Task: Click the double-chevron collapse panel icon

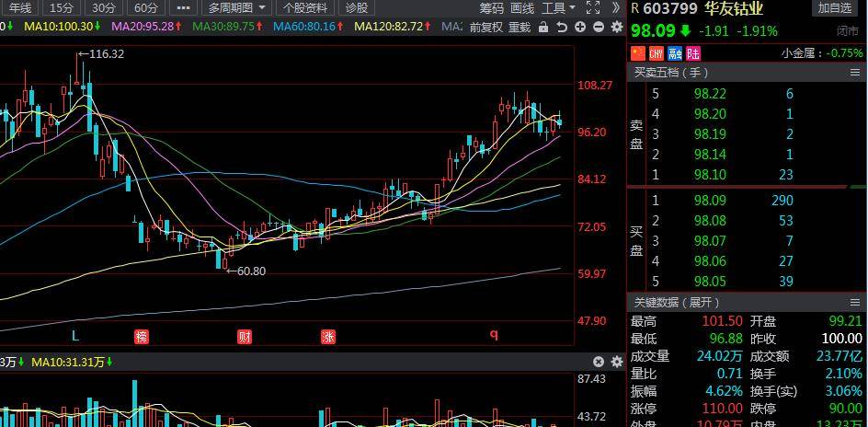Action: pyautogui.click(x=616, y=7)
